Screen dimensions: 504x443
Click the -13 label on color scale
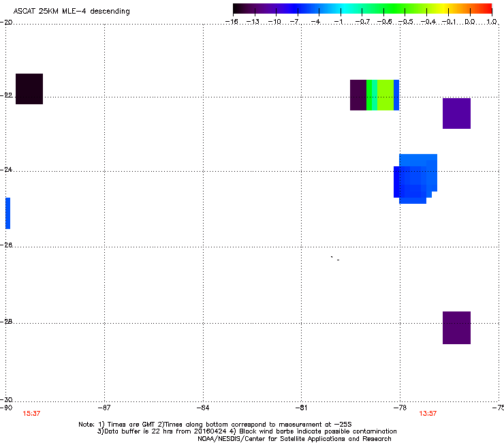point(253,22)
